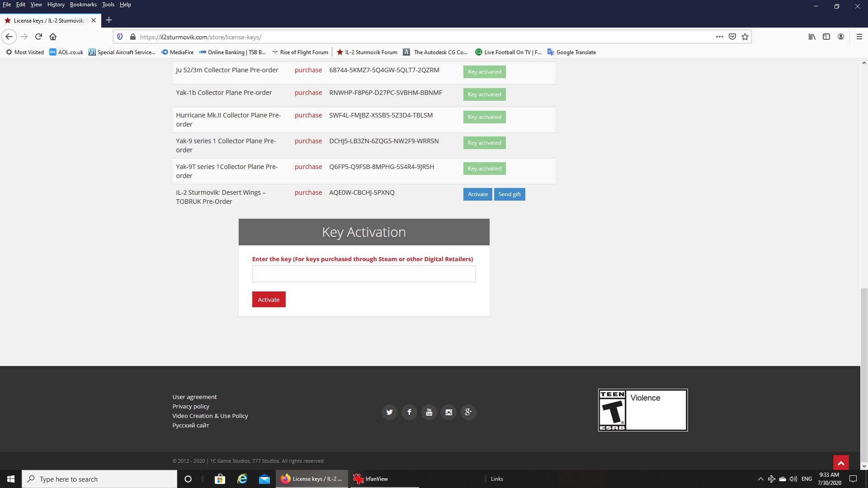
Task: Activate the Desert Wings TOBRUK key
Action: click(x=477, y=194)
